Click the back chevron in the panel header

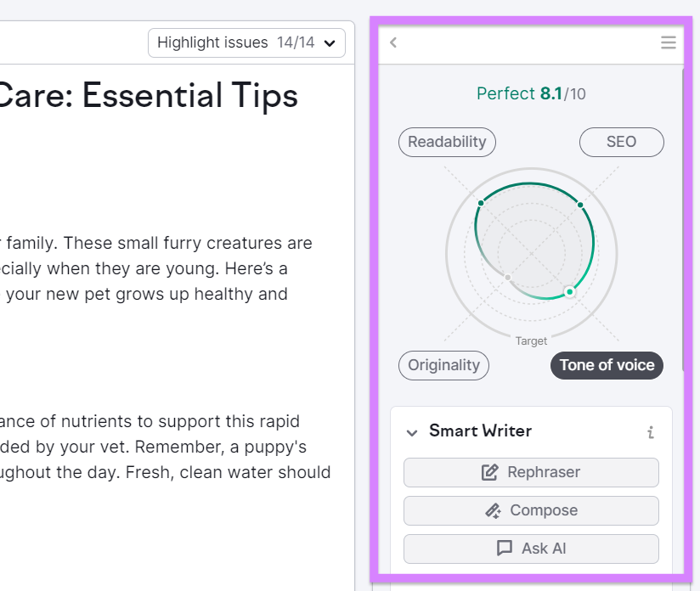(x=393, y=42)
